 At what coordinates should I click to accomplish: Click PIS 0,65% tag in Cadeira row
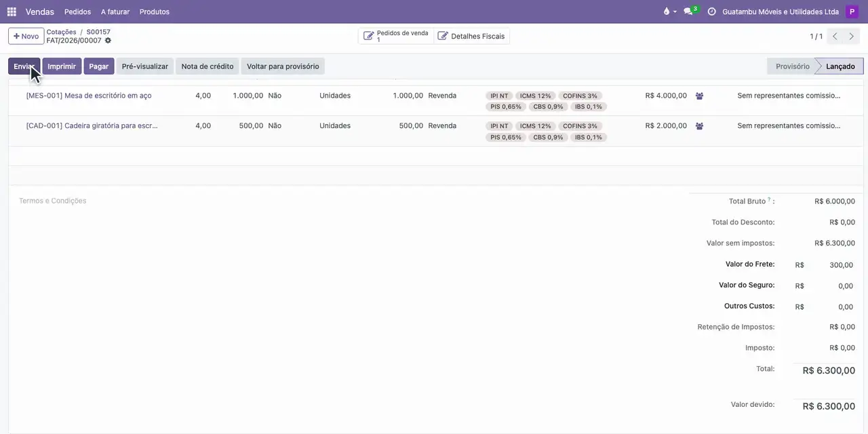pyautogui.click(x=506, y=137)
